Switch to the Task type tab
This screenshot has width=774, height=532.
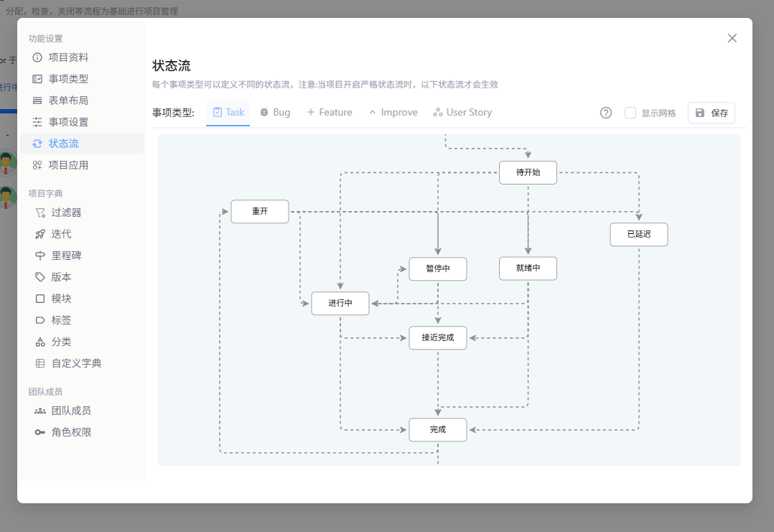[228, 113]
